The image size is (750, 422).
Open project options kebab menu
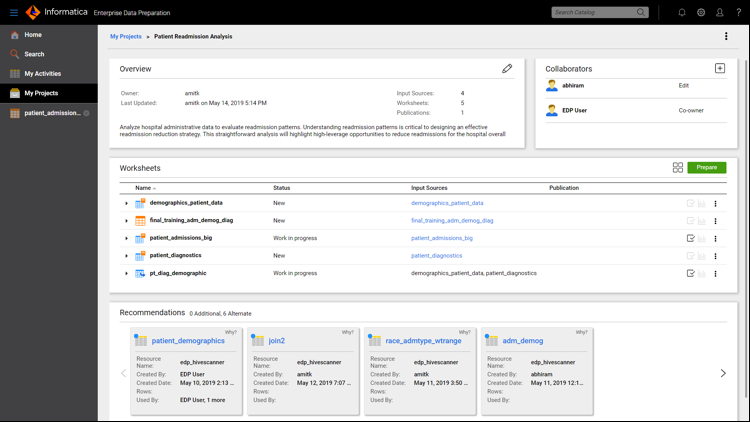(x=726, y=36)
